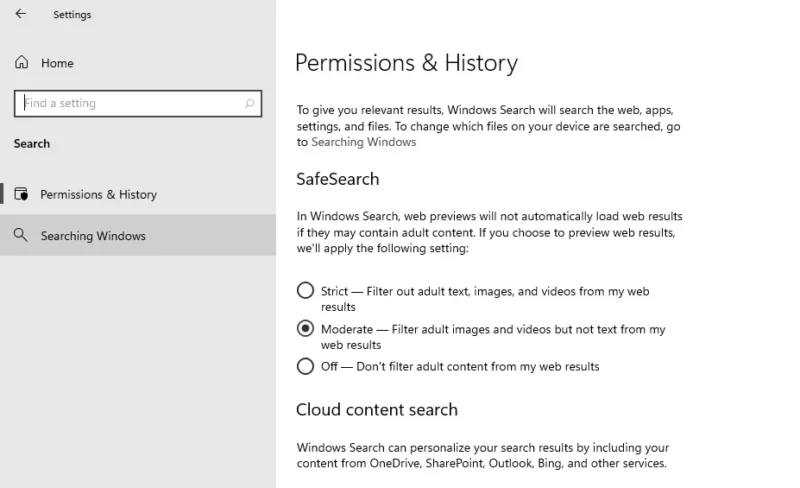Viewport: 800px width, 488px height.
Task: Follow the Searching Windows link in description
Action: coord(364,142)
